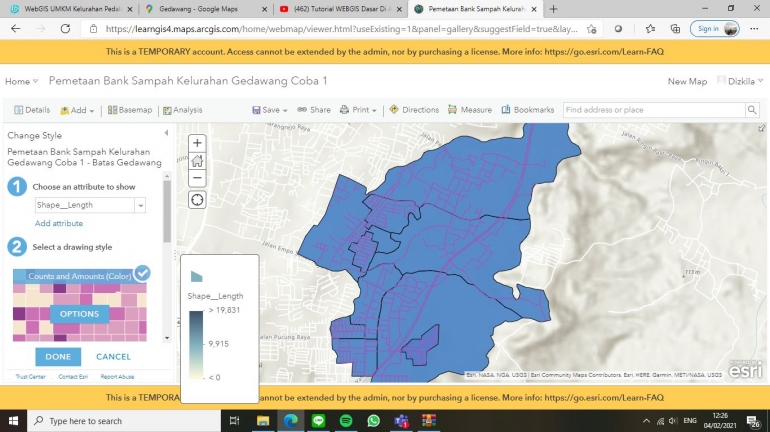The width and height of the screenshot is (770, 432).
Task: Collapse the Change Style side panel
Action: point(167,134)
